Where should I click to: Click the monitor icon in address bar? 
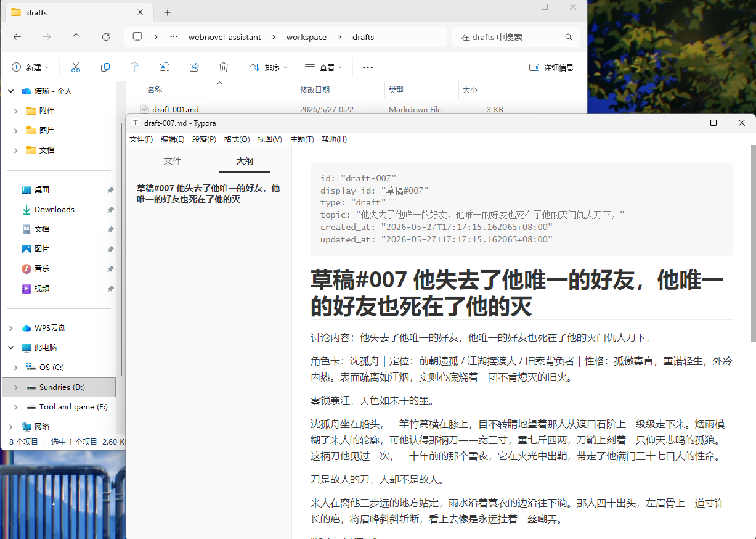click(137, 37)
